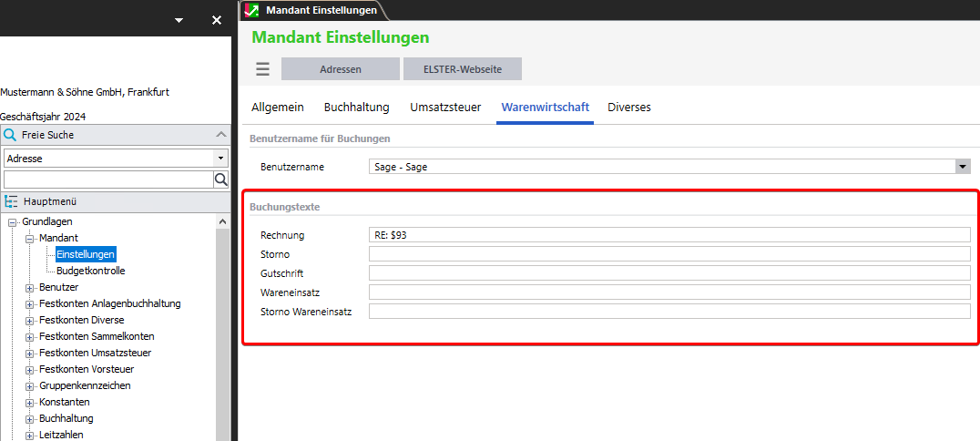
Task: Expand Festkonten Anlagenbuchhaltung node
Action: pos(29,304)
